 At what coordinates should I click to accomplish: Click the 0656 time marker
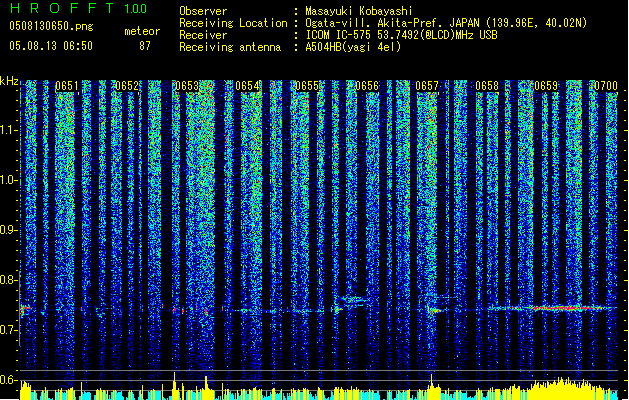click(x=367, y=86)
